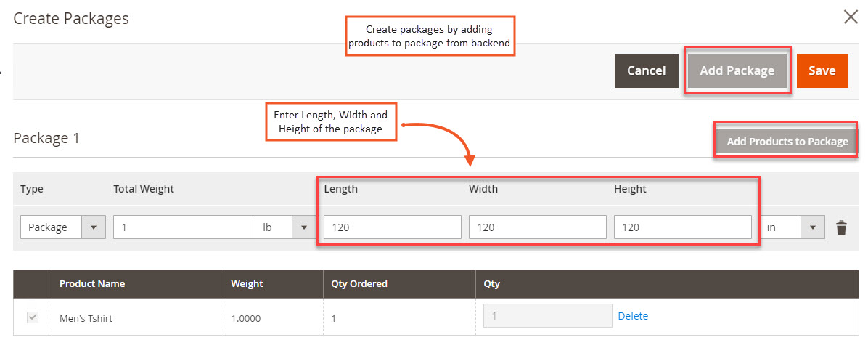Click the Cancel button
Viewport: 868px width, 356px height.
click(x=646, y=71)
